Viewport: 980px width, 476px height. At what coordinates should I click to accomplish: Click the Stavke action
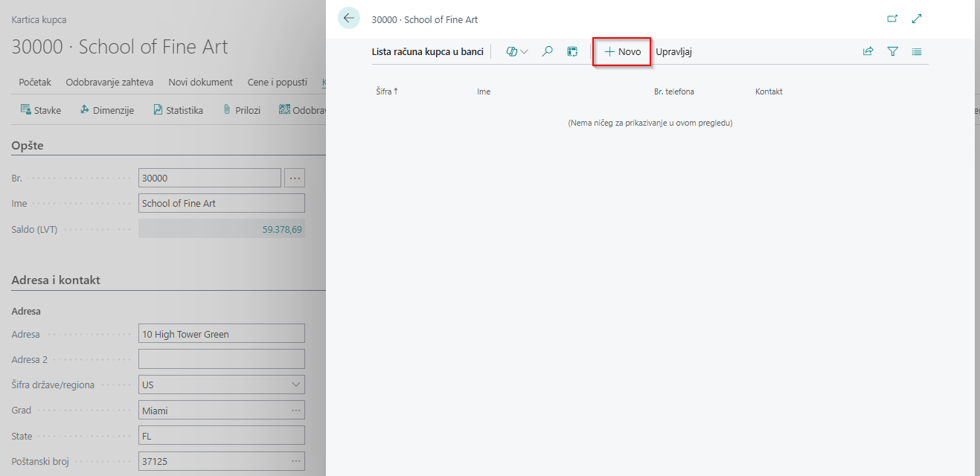click(x=41, y=110)
